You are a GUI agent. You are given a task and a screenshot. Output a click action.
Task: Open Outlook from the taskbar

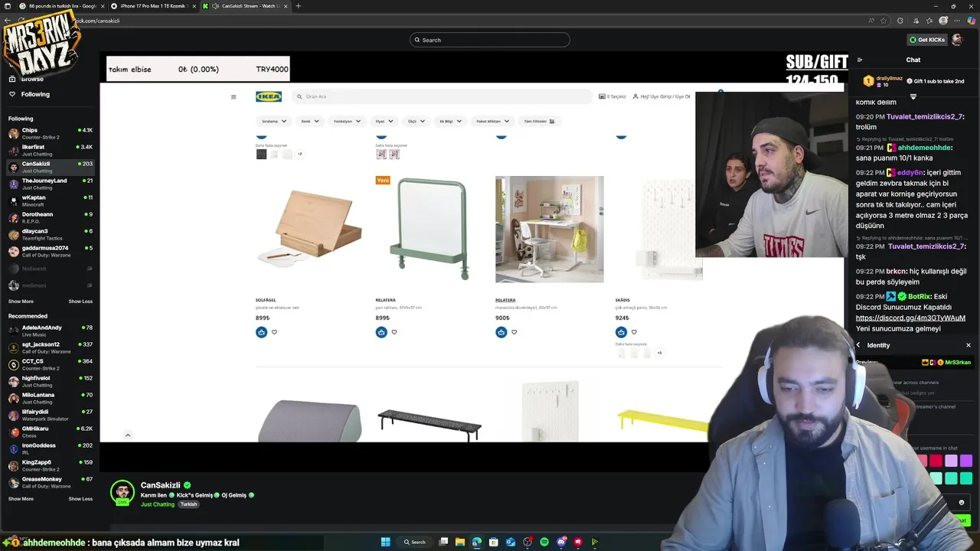click(511, 542)
